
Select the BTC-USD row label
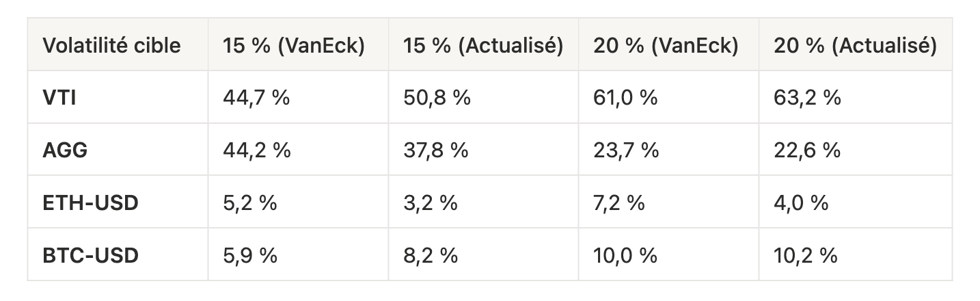click(x=118, y=254)
